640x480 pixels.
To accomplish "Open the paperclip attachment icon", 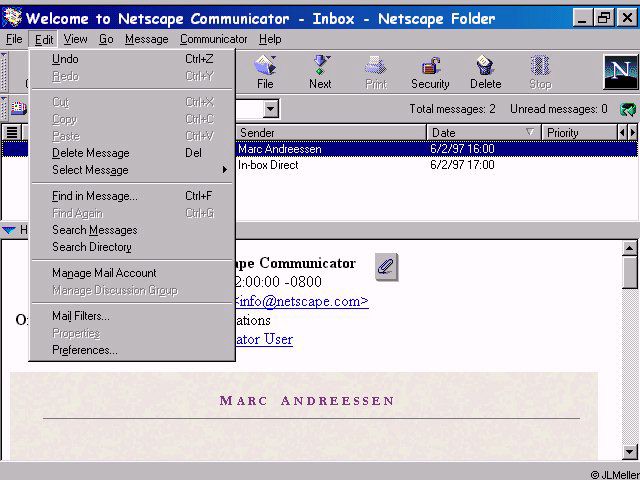I will pos(386,267).
